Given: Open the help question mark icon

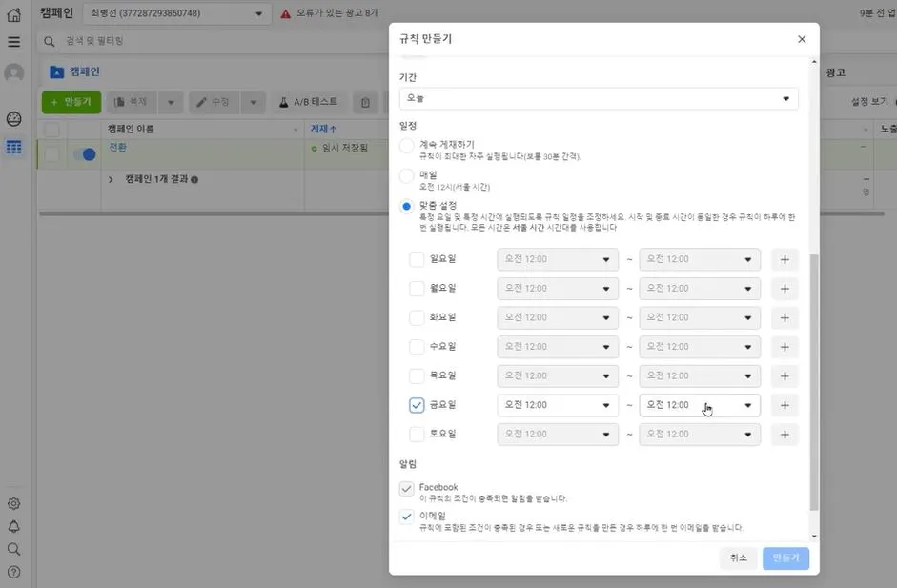Looking at the screenshot, I should pyautogui.click(x=13, y=573).
